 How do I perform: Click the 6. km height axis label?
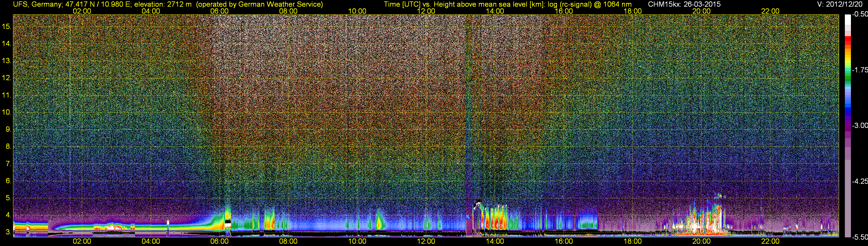9,181
